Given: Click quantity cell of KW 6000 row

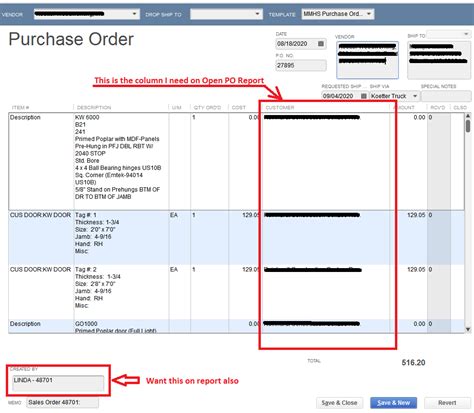Looking at the screenshot, I should coord(209,162).
